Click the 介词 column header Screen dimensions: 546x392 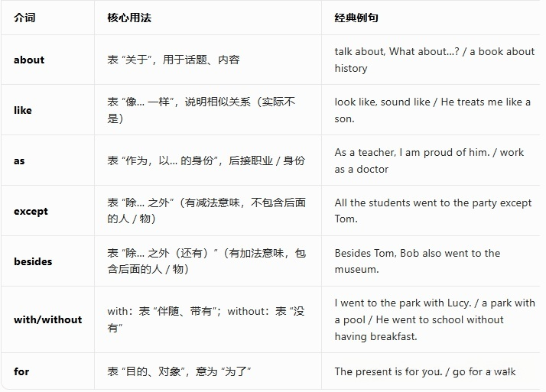pos(24,18)
